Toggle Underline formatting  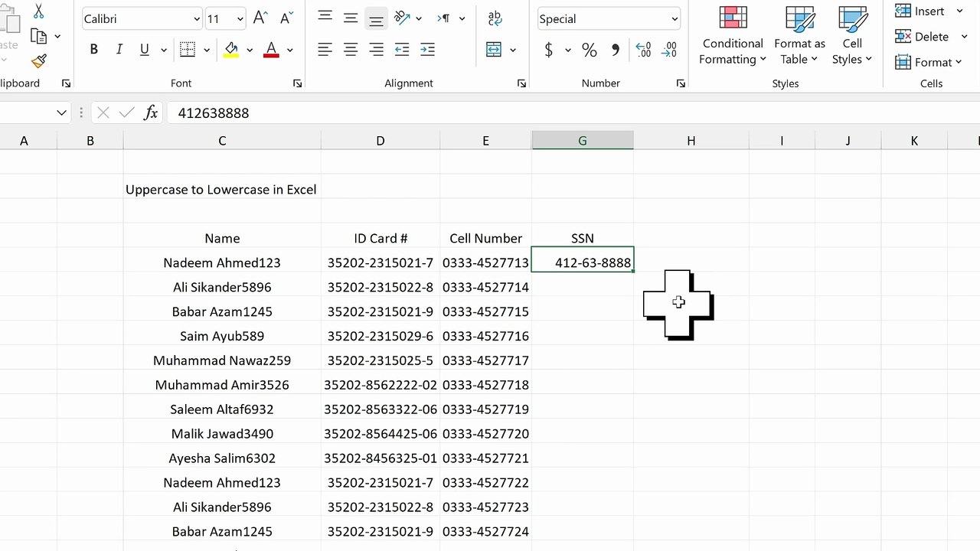144,50
